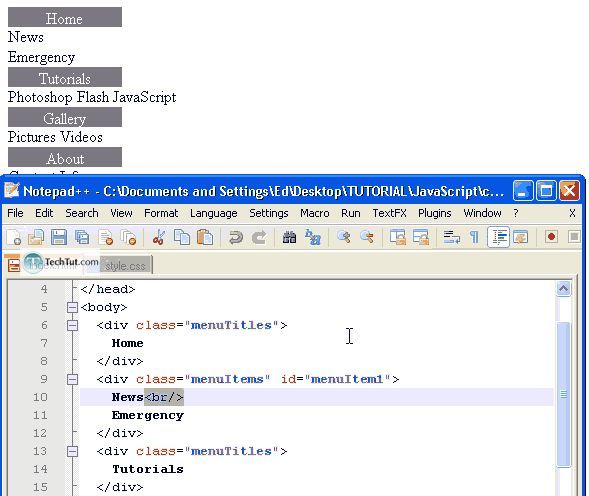Click the Stop Recording macro icon

pyautogui.click(x=574, y=237)
